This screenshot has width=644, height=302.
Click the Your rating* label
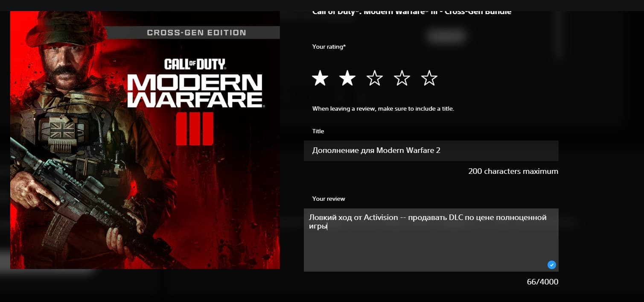pyautogui.click(x=329, y=47)
